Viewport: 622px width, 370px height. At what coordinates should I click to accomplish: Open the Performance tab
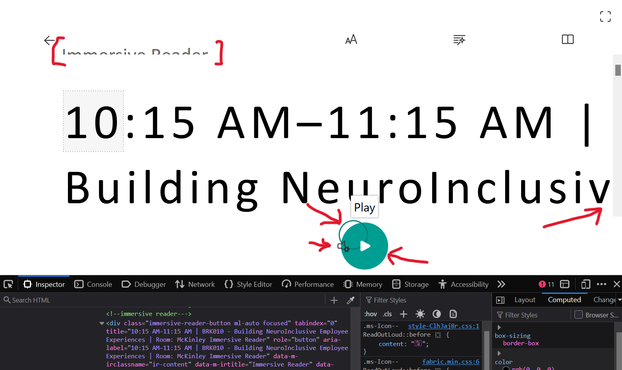[308, 284]
